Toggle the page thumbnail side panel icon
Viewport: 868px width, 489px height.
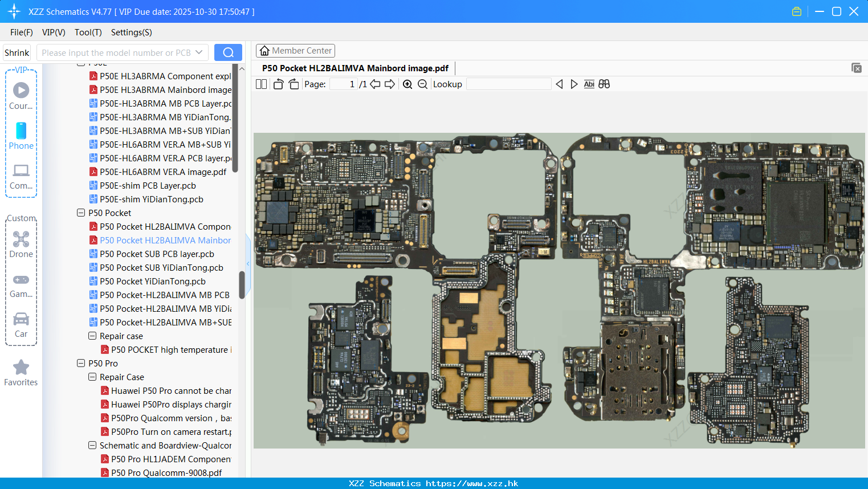[x=261, y=84]
